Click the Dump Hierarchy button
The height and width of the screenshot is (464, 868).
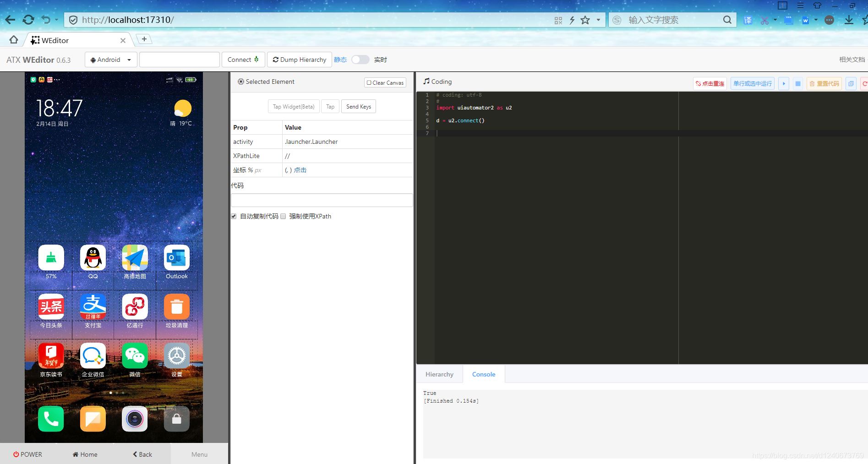click(x=299, y=60)
